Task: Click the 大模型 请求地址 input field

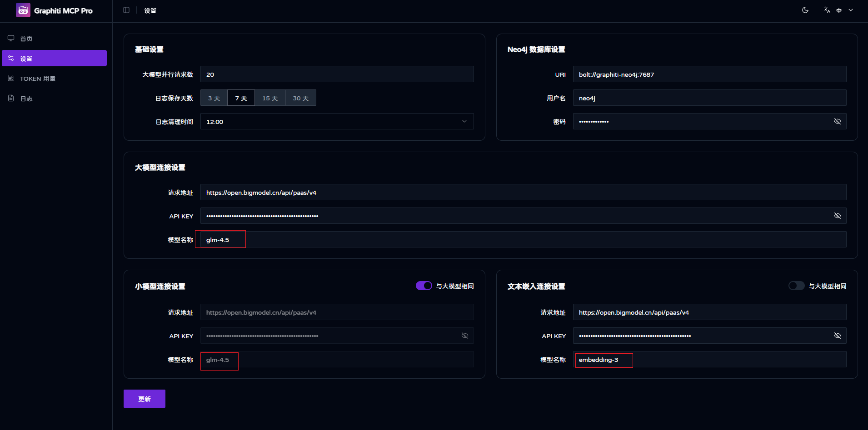Action: (524, 192)
